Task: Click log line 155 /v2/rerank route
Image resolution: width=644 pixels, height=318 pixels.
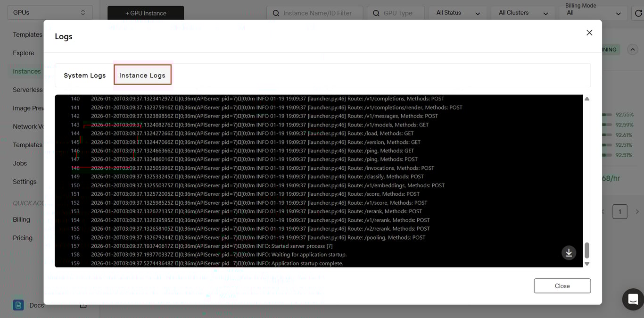Action: [x=260, y=228]
